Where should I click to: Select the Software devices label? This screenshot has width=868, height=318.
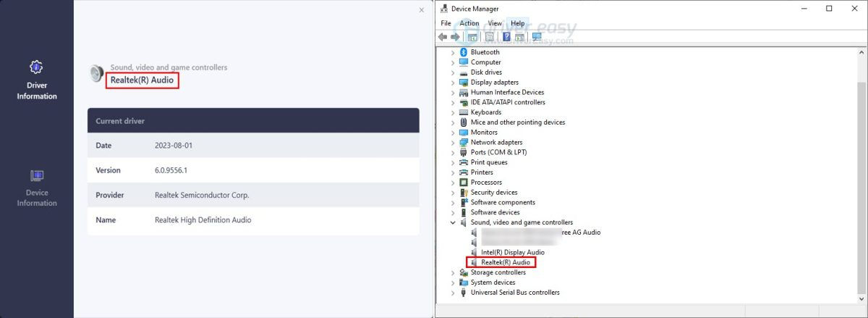click(x=495, y=212)
